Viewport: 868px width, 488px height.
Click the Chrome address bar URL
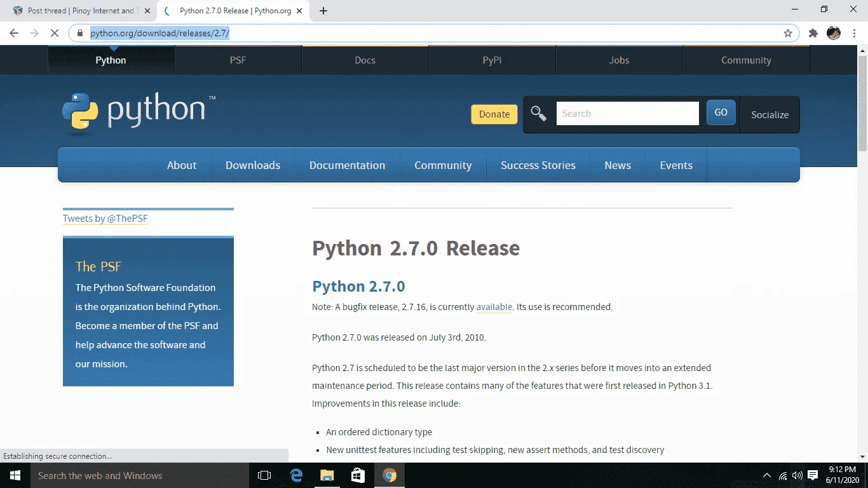(159, 33)
